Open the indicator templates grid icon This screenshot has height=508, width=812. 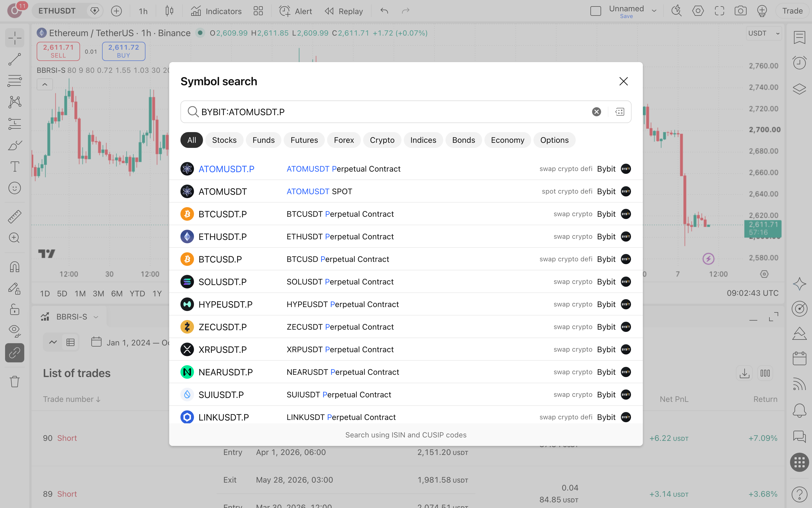point(258,11)
